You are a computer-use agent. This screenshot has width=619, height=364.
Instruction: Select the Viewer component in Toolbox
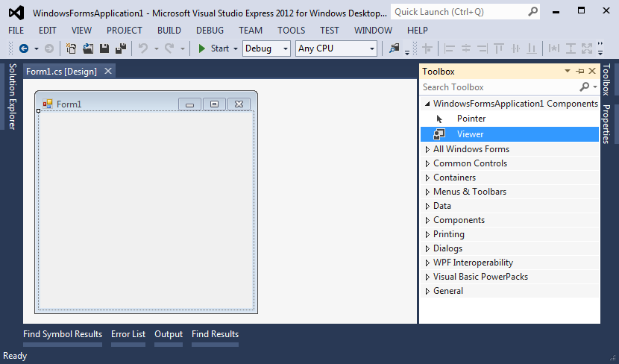[x=470, y=134]
